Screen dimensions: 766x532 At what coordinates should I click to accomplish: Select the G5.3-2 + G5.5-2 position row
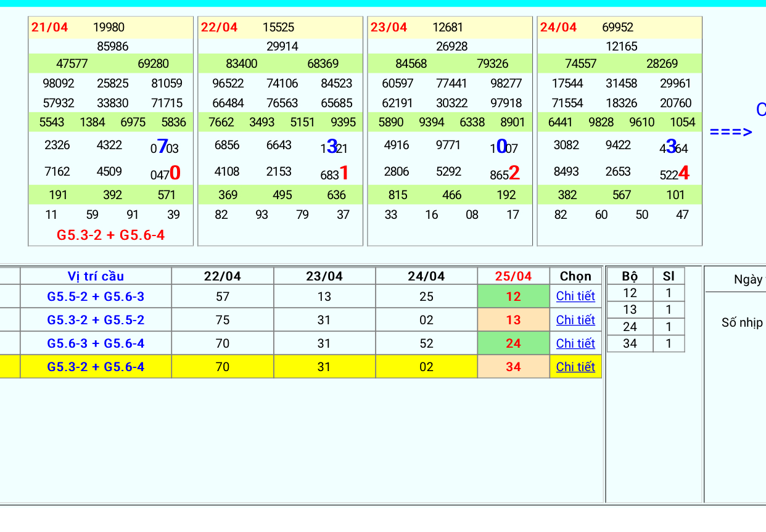(x=96, y=320)
